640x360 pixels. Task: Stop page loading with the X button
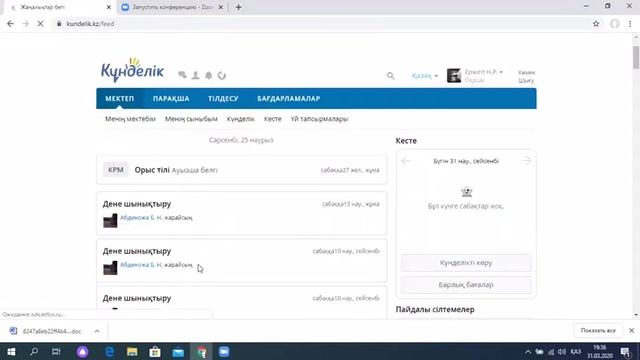40,24
